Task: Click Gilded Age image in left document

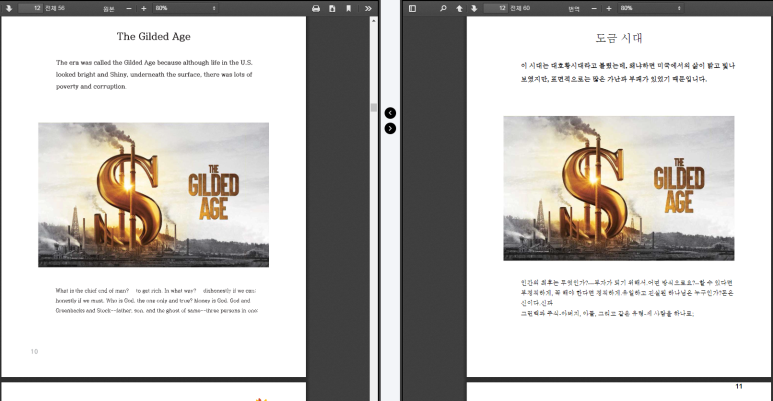Action: pos(153,195)
